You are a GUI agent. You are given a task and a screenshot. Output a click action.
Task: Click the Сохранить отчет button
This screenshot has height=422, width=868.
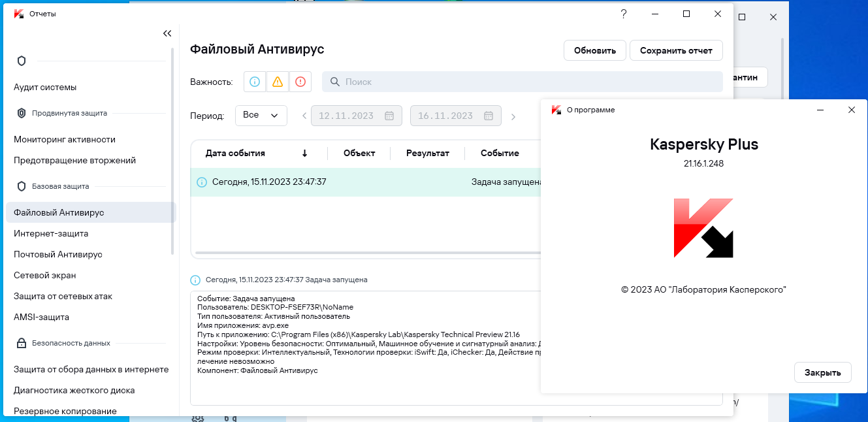click(x=676, y=50)
